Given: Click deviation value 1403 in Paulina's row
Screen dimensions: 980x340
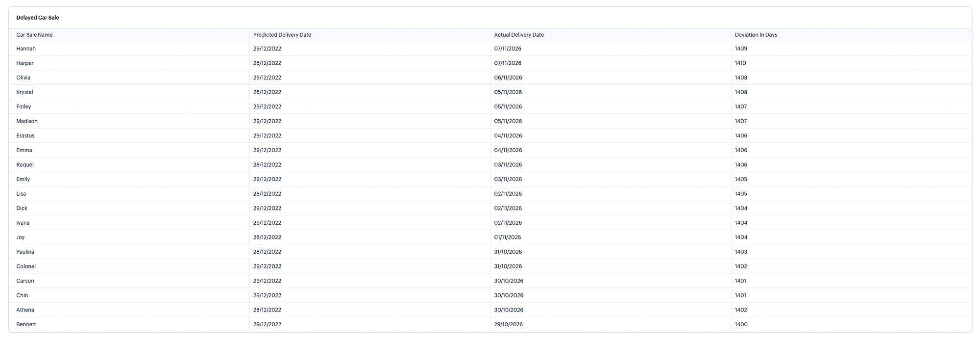Looking at the screenshot, I should coord(741,252).
